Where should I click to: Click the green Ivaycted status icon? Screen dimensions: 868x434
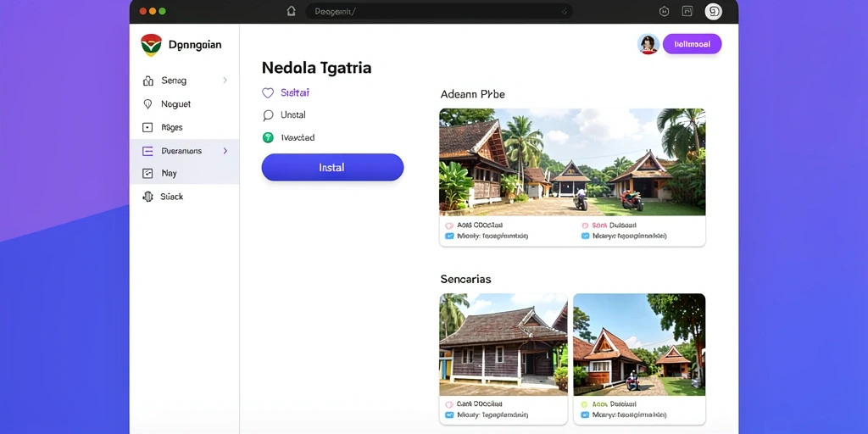click(268, 137)
